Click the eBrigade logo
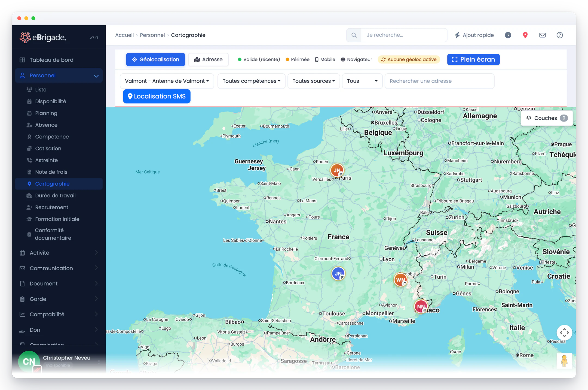Image resolution: width=588 pixels, height=390 pixels. pos(43,37)
